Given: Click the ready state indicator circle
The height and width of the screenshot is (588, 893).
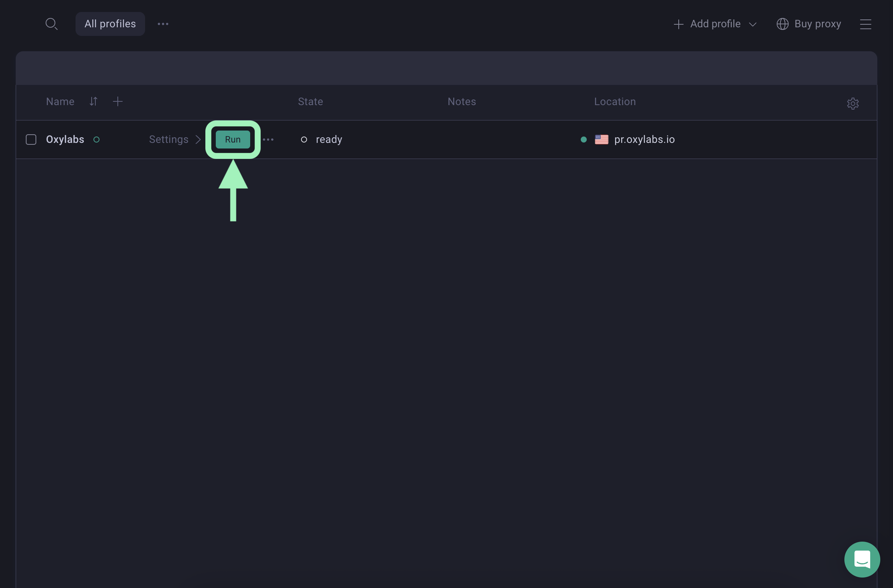Looking at the screenshot, I should (x=304, y=140).
